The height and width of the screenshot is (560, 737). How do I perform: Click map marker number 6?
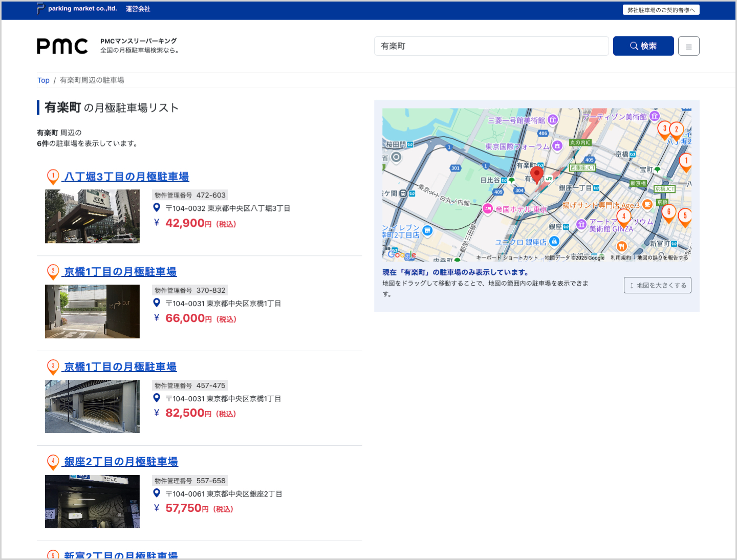(668, 213)
